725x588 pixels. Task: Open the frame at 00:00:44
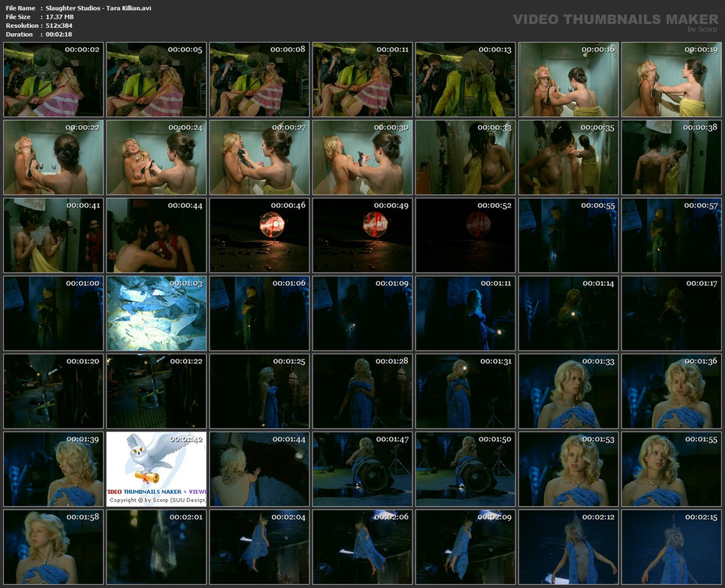click(x=157, y=235)
